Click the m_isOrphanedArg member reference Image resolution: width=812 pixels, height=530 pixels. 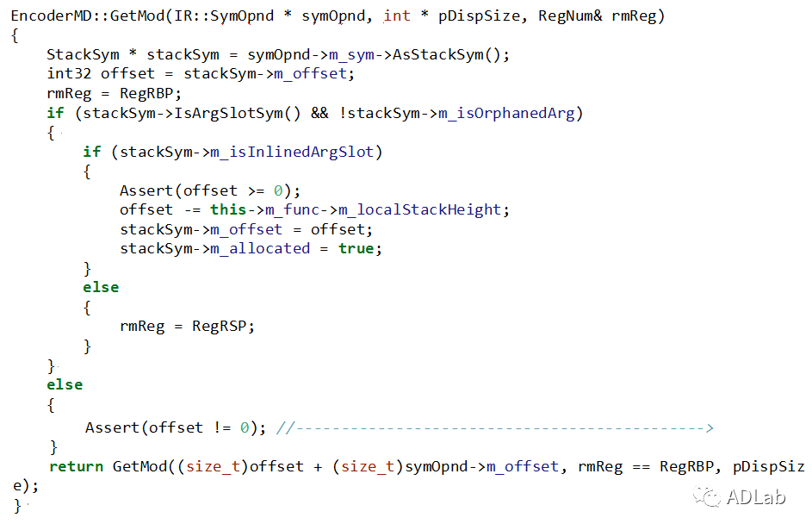tap(511, 113)
